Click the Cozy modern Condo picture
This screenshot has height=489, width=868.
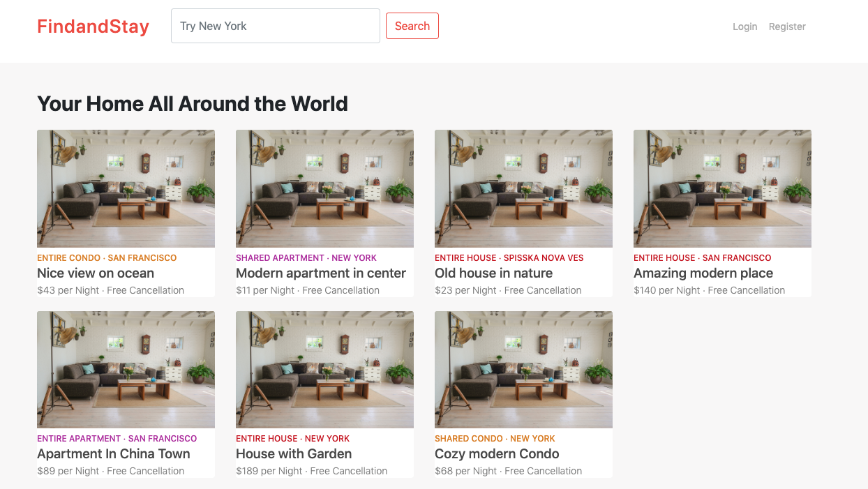[523, 370]
